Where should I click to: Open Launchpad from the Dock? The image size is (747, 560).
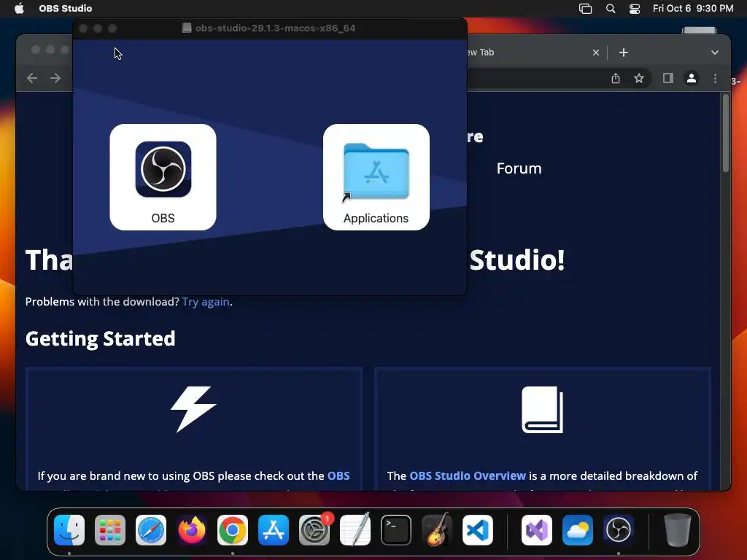(x=110, y=529)
